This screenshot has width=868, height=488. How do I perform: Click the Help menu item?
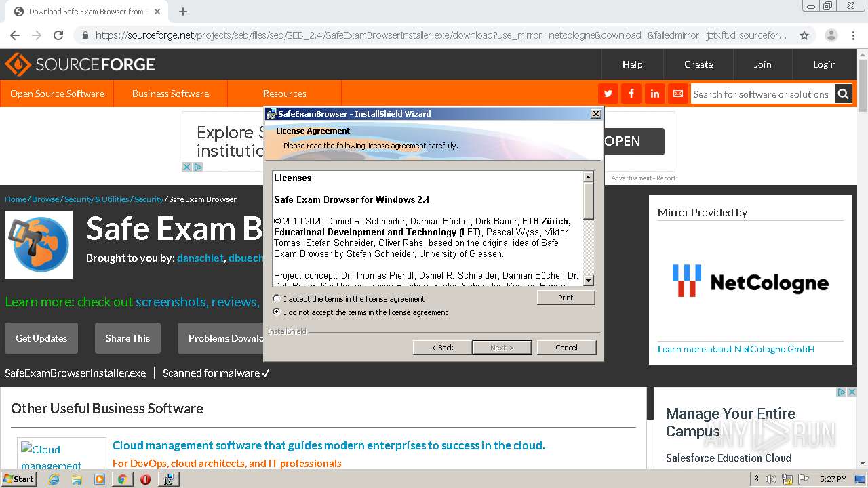coord(632,64)
